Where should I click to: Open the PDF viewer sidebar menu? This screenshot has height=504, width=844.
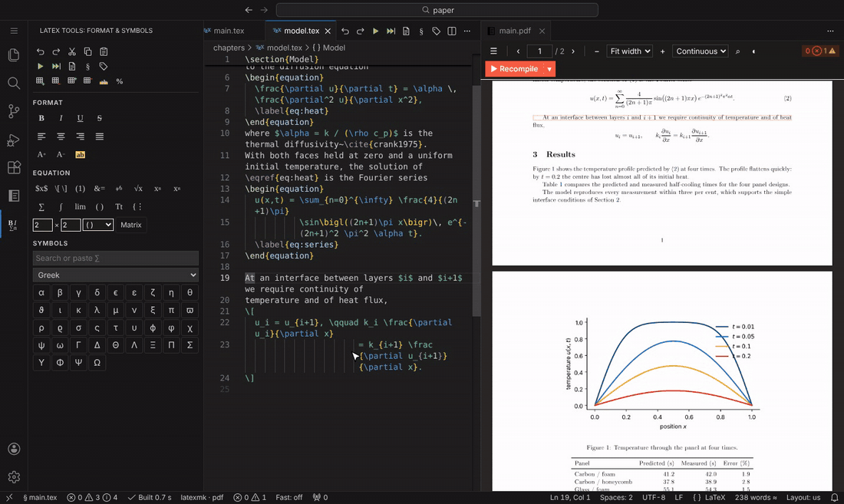(x=493, y=51)
